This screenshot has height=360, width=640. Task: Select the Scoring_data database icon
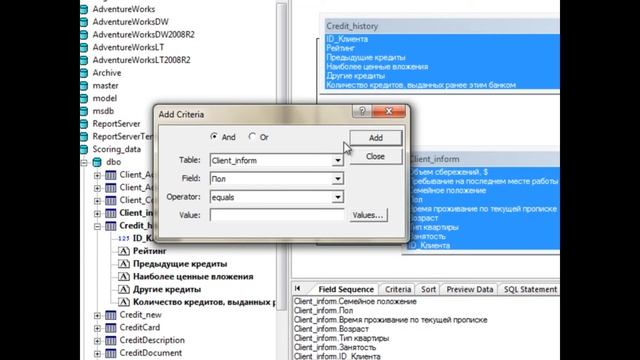(x=84, y=149)
